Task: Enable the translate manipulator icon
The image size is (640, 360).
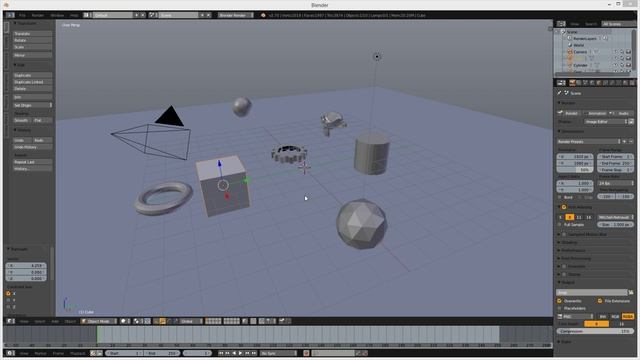Action: pyautogui.click(x=162, y=321)
